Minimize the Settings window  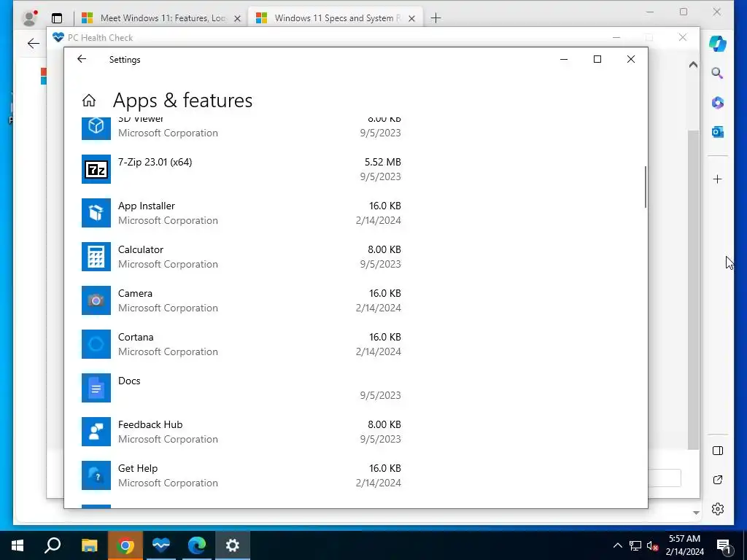tap(564, 59)
